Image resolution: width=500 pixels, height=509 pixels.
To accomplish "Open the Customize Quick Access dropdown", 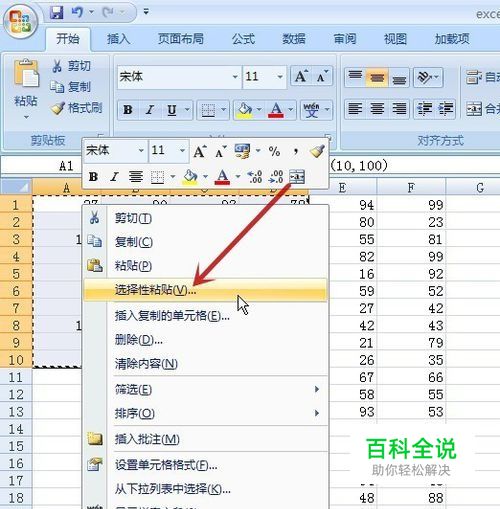I will (146, 12).
